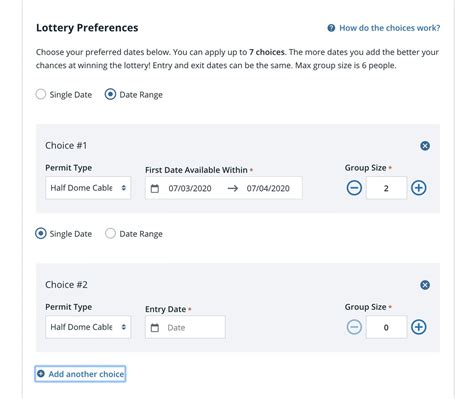Click the calendar icon in Entry Date field
The image size is (474, 399).
(x=155, y=328)
